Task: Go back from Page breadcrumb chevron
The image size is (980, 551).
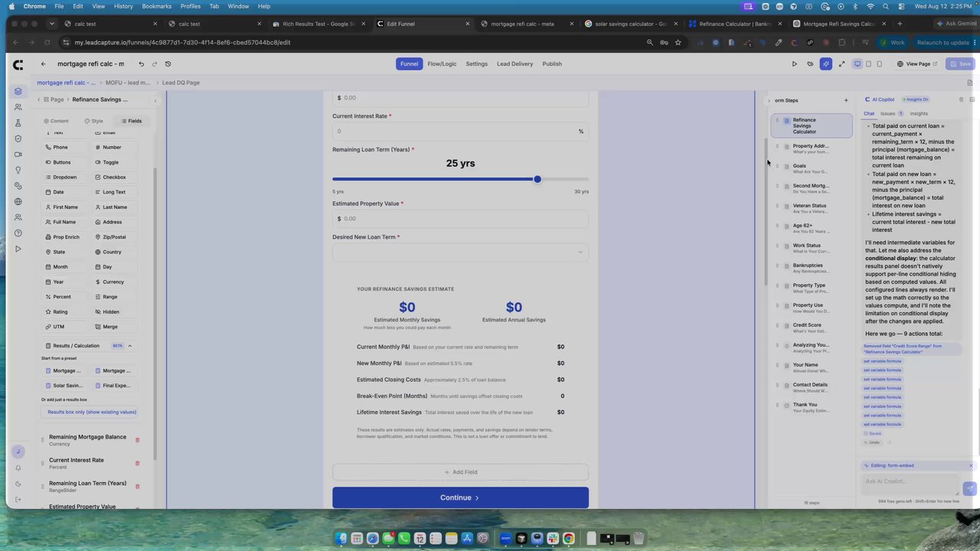Action: tap(38, 99)
